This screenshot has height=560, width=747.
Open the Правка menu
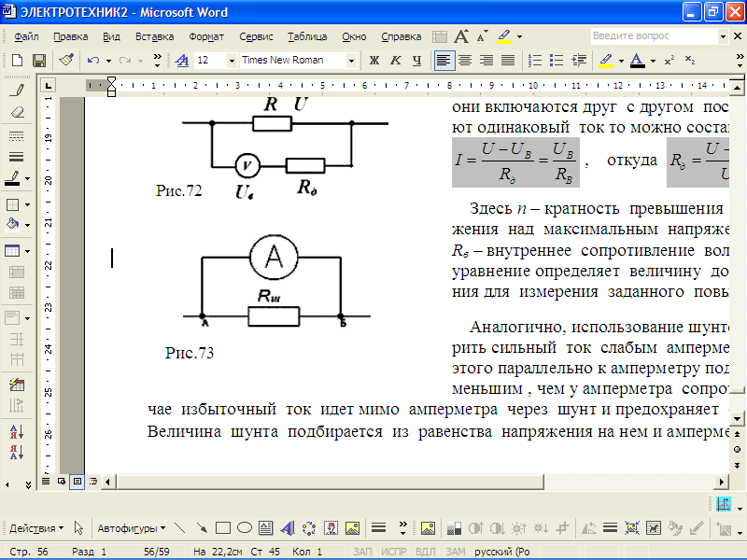pos(71,36)
